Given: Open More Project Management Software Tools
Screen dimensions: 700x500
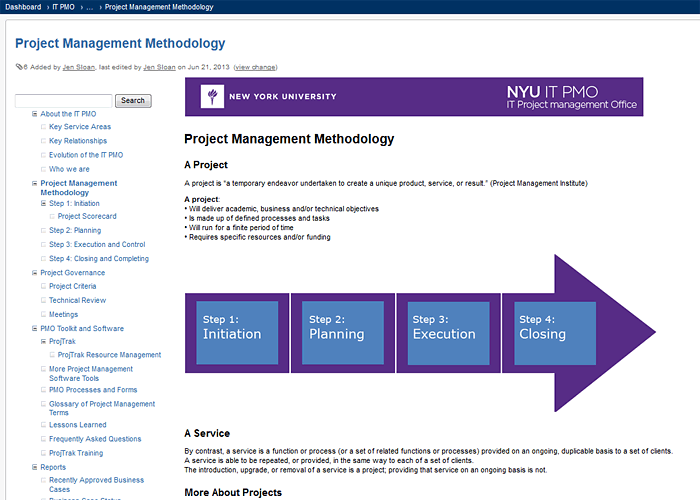Looking at the screenshot, I should coord(91,374).
